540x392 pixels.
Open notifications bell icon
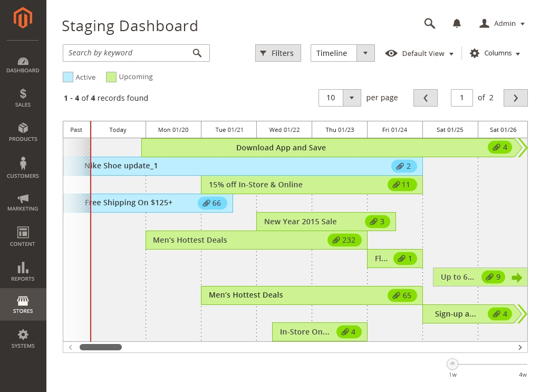(457, 23)
